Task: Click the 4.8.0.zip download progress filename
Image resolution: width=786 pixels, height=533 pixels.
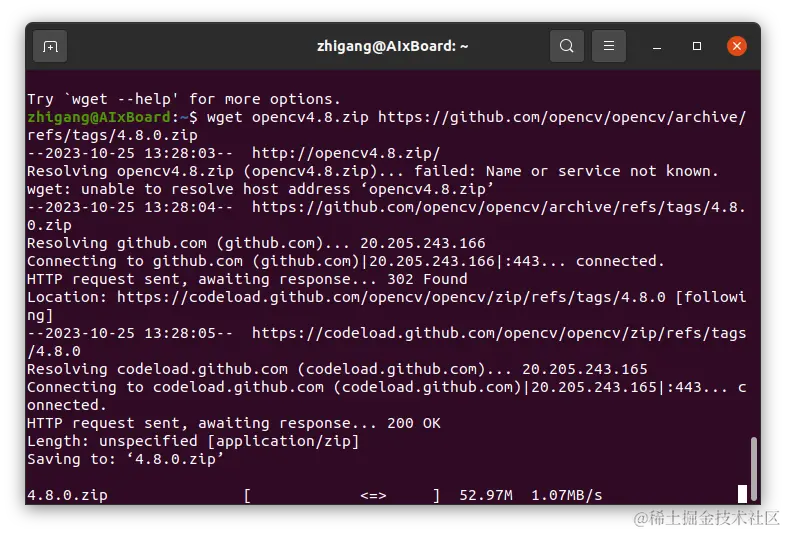Action: click(x=67, y=495)
